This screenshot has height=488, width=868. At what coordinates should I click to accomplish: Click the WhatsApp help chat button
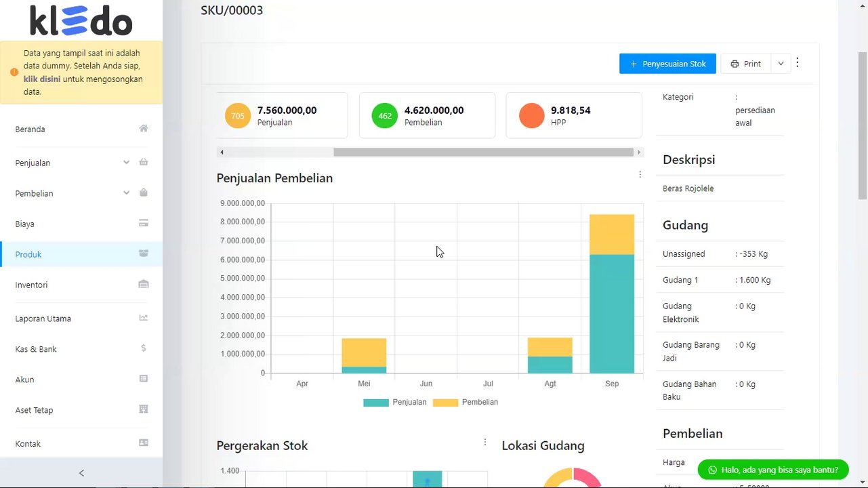click(773, 470)
